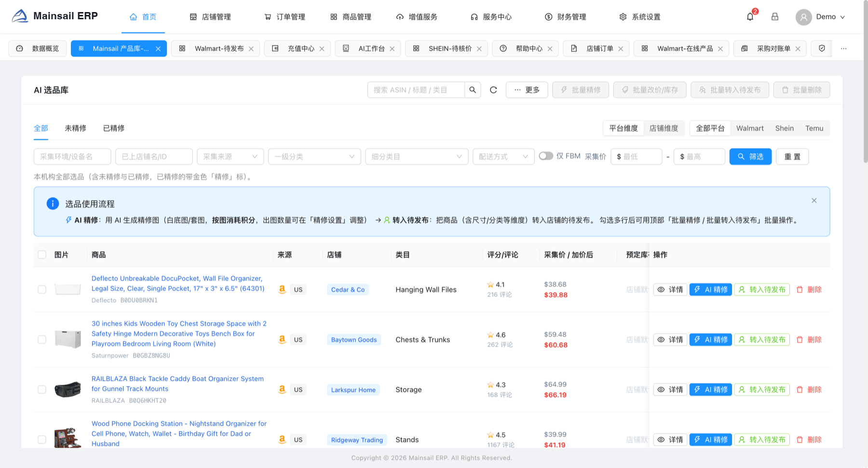
Task: Close the 采购对账单 tab
Action: [x=798, y=49]
